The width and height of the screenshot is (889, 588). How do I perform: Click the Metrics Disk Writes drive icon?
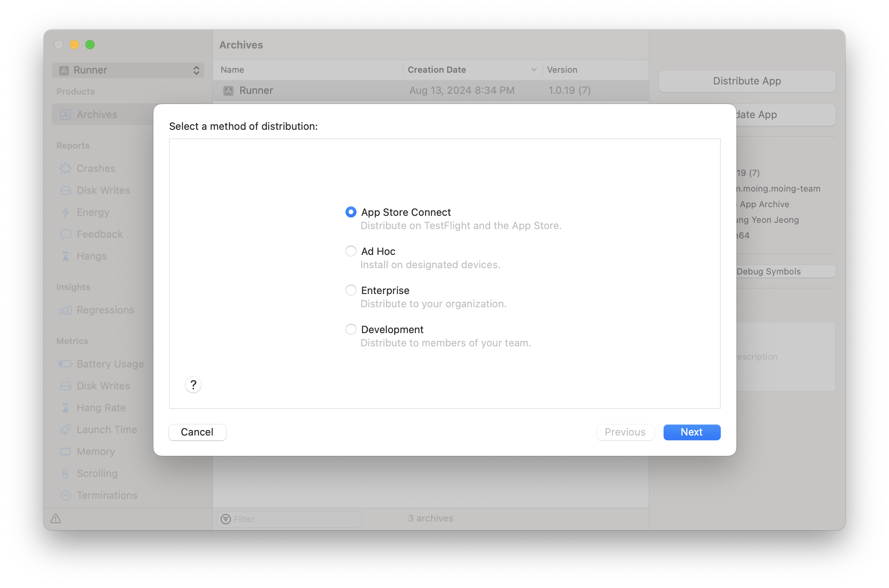click(65, 386)
